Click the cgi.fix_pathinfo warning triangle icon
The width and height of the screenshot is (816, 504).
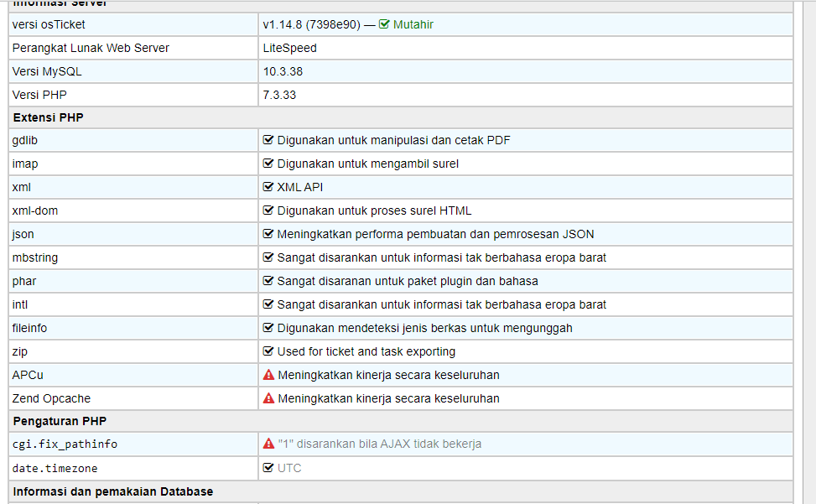pos(268,444)
